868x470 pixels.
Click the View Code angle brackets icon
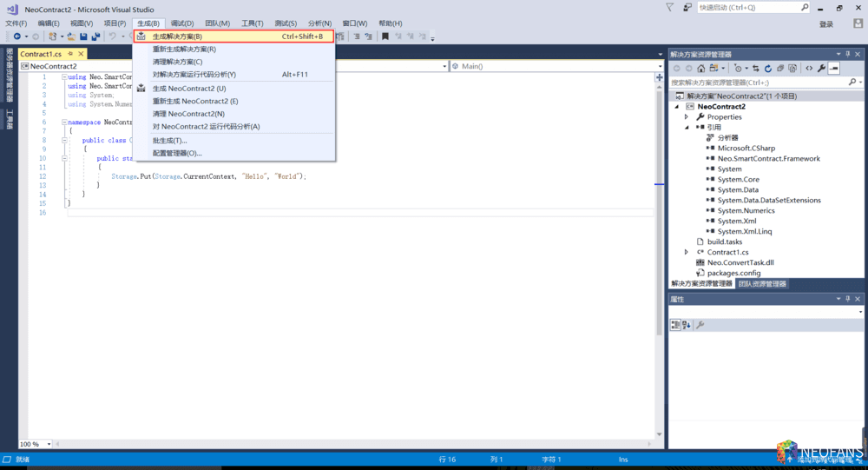click(809, 68)
